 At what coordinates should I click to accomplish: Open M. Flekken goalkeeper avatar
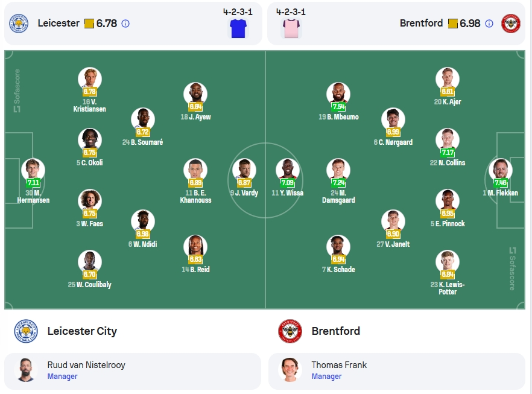coord(501,170)
